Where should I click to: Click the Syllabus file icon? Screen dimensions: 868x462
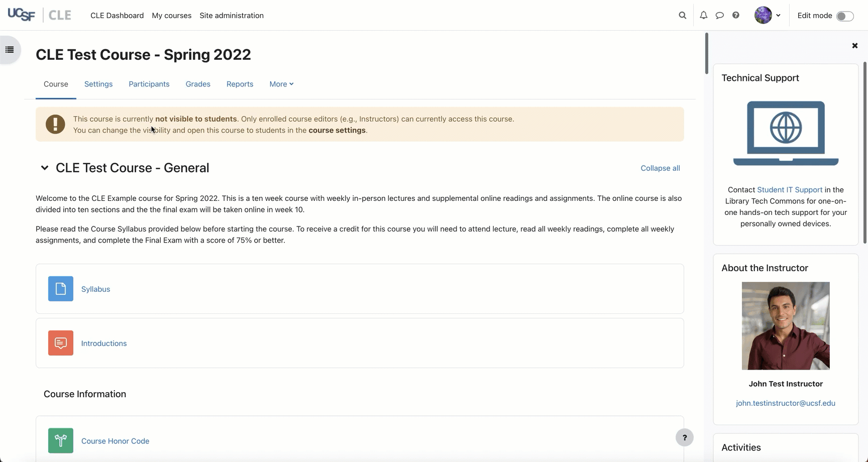click(61, 289)
